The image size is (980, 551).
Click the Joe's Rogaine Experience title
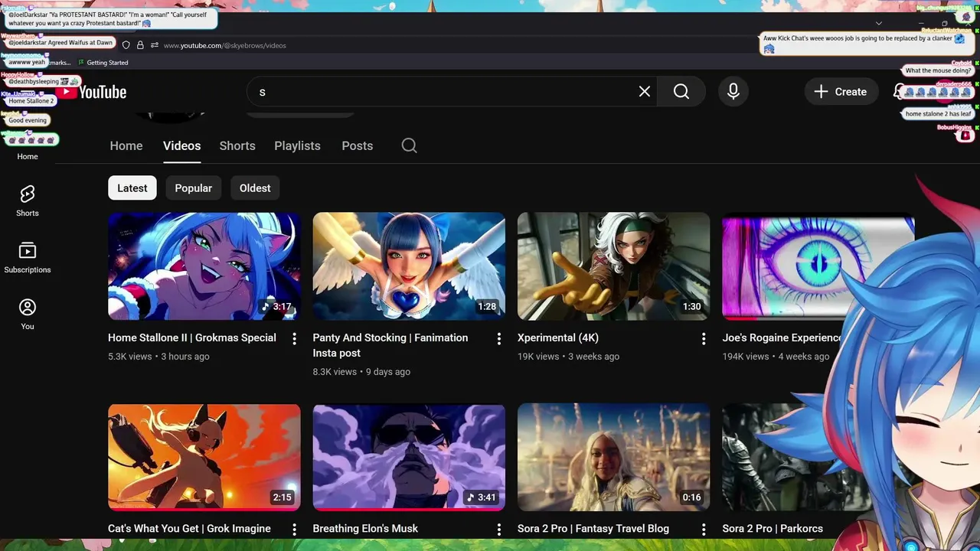(x=782, y=337)
